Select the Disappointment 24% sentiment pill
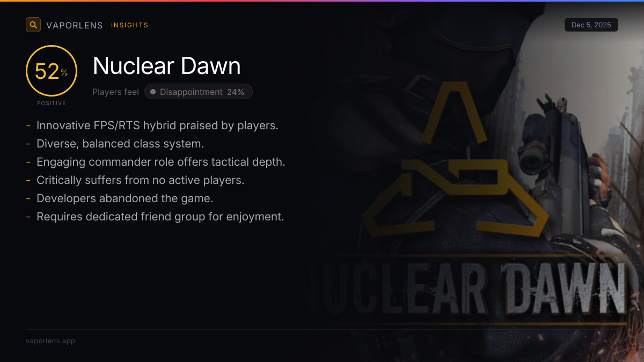 pyautogui.click(x=198, y=92)
